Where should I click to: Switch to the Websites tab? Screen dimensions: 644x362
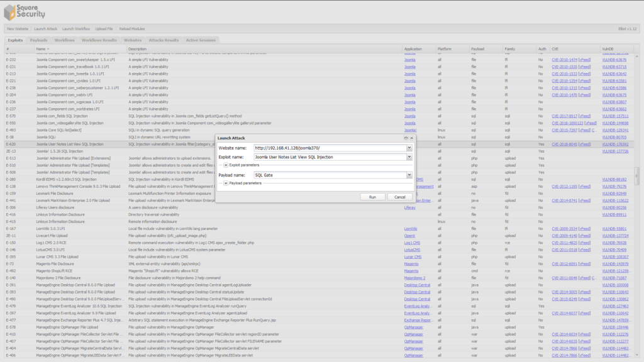tap(133, 40)
